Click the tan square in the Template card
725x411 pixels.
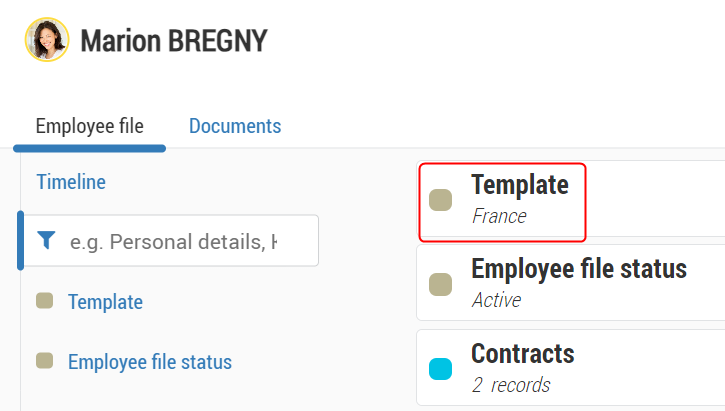coord(441,200)
